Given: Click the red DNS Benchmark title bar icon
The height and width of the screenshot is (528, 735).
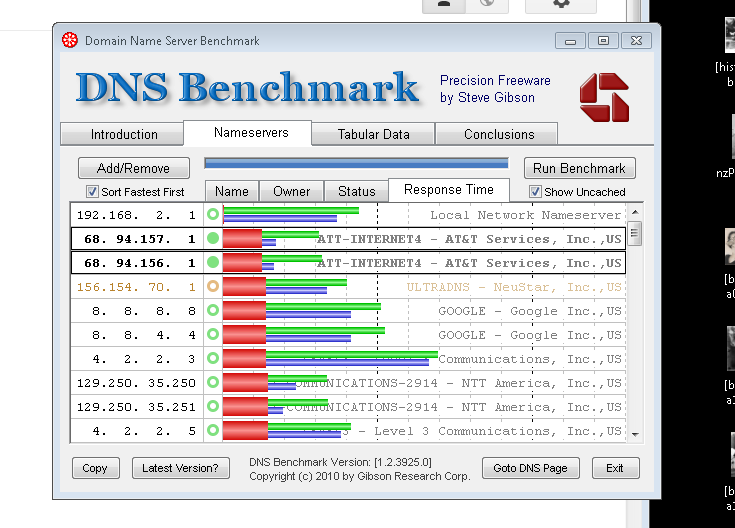Looking at the screenshot, I should (x=70, y=40).
